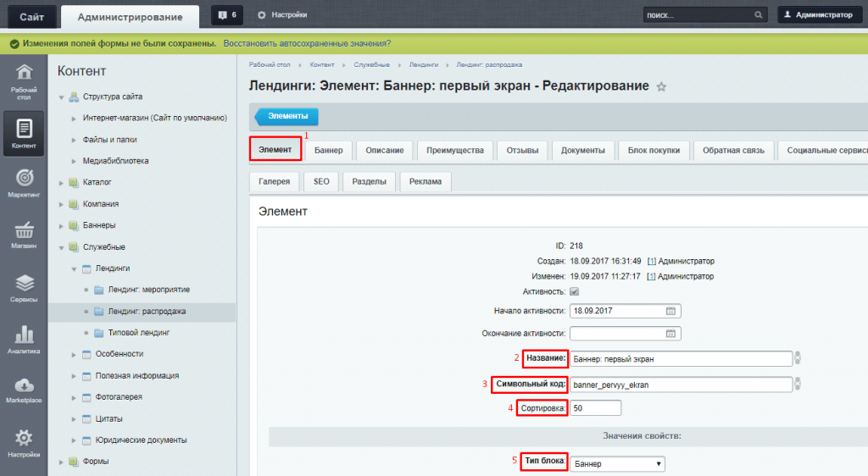
Task: Select Юридические документы in tree
Action: coord(142,440)
